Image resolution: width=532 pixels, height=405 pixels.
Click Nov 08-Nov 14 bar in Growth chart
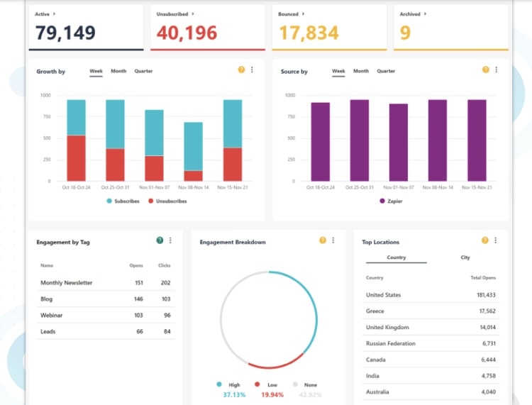click(x=194, y=152)
